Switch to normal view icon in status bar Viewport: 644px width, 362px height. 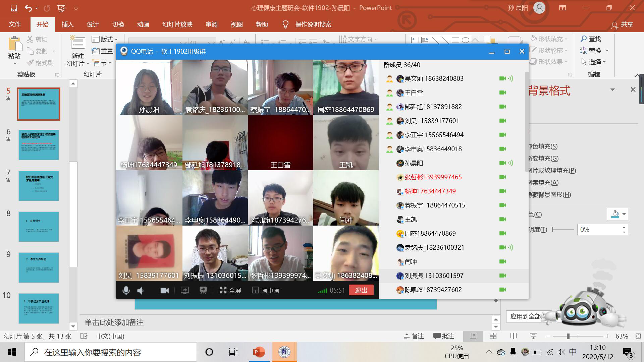pyautogui.click(x=473, y=336)
